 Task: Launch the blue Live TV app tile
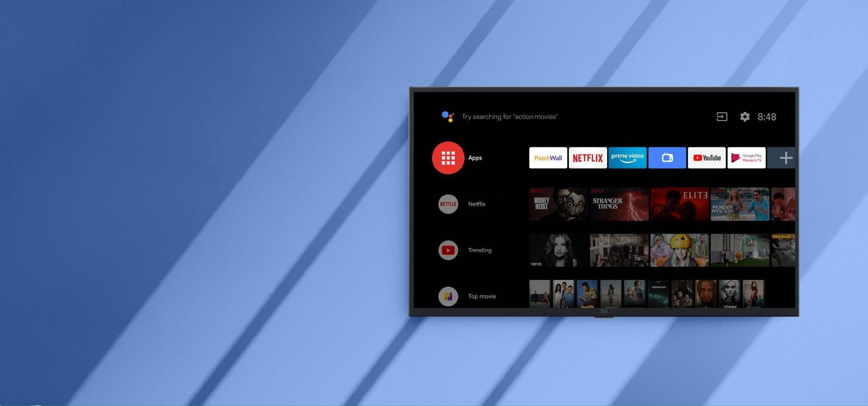pyautogui.click(x=667, y=158)
